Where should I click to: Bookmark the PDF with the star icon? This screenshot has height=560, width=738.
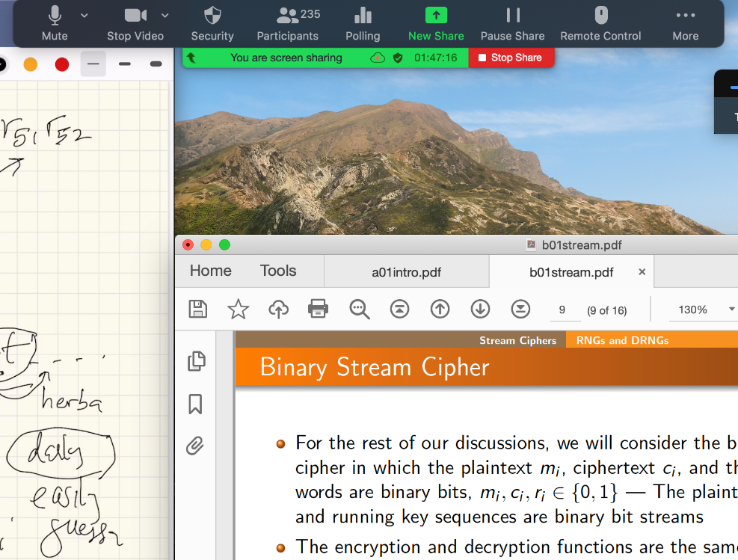pyautogui.click(x=238, y=309)
